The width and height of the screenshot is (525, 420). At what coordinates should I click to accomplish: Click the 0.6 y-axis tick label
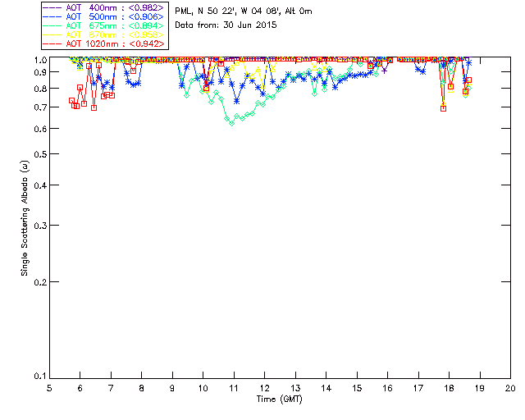pyautogui.click(x=40, y=129)
